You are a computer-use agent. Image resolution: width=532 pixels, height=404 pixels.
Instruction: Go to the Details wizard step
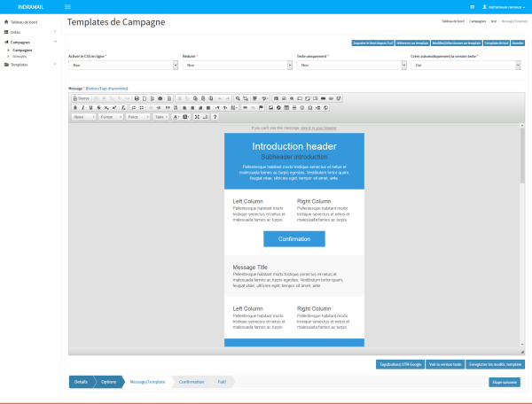81,382
